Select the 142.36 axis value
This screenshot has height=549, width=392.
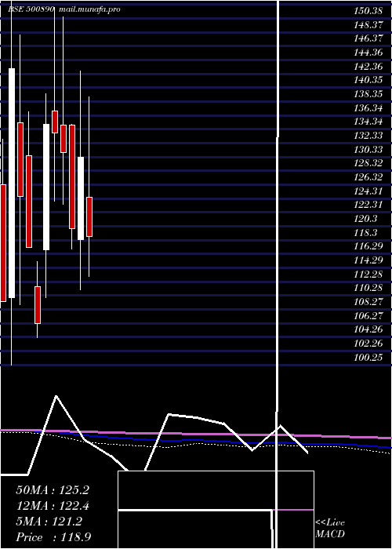[368, 66]
